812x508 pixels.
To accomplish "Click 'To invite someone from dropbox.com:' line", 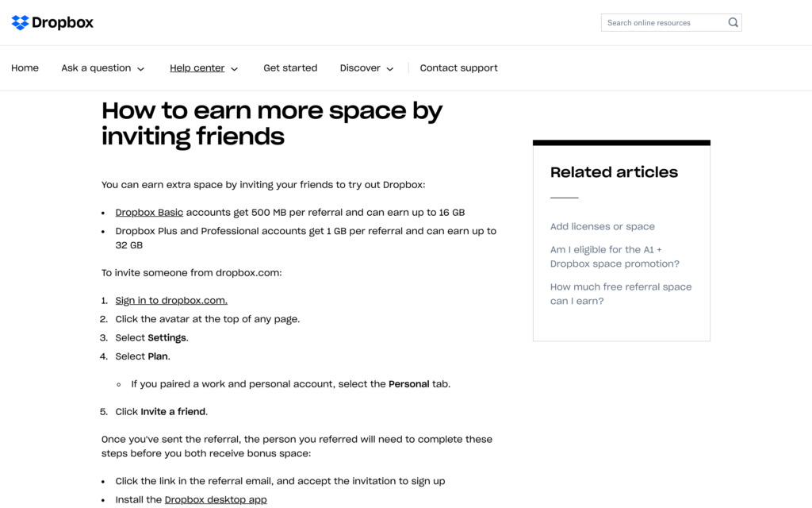I will [x=192, y=273].
